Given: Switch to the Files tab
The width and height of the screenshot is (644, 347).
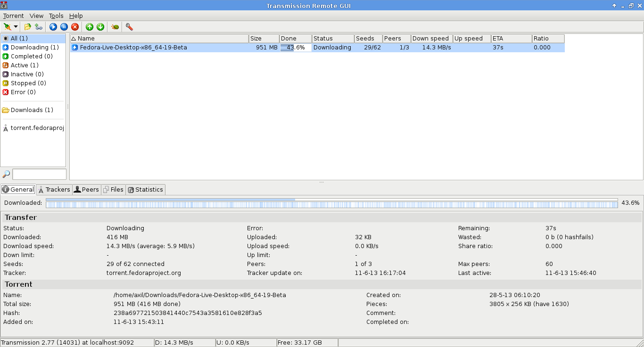Looking at the screenshot, I should pyautogui.click(x=113, y=189).
